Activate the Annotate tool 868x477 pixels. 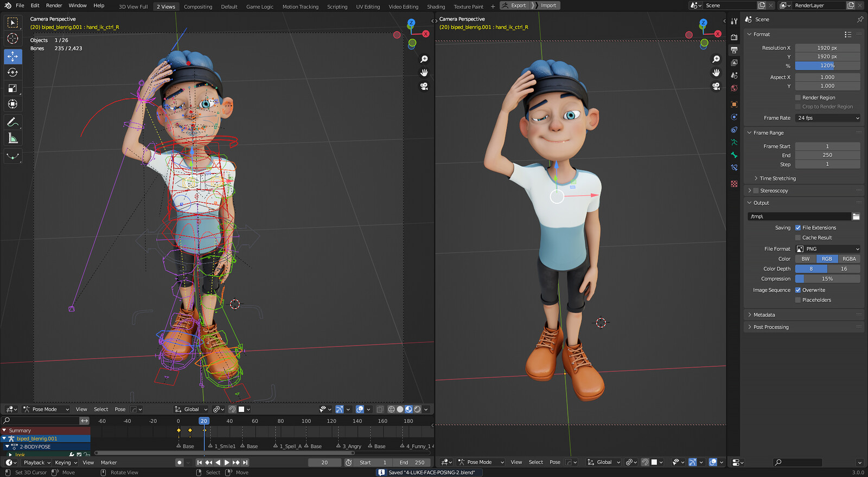point(12,122)
